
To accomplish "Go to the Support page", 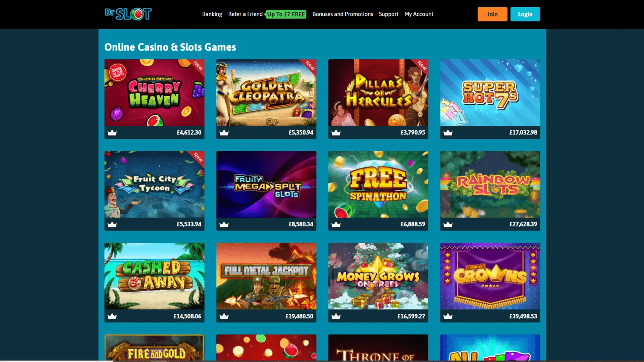I will pyautogui.click(x=388, y=14).
